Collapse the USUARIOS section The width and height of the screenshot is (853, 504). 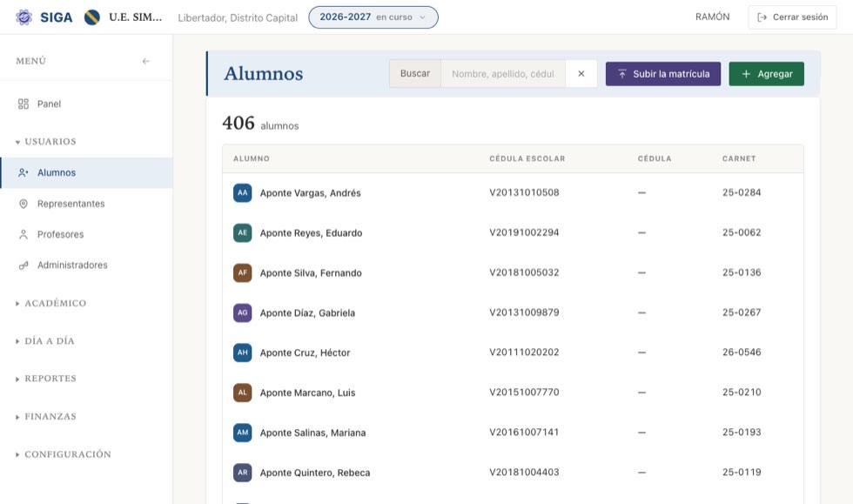point(46,142)
